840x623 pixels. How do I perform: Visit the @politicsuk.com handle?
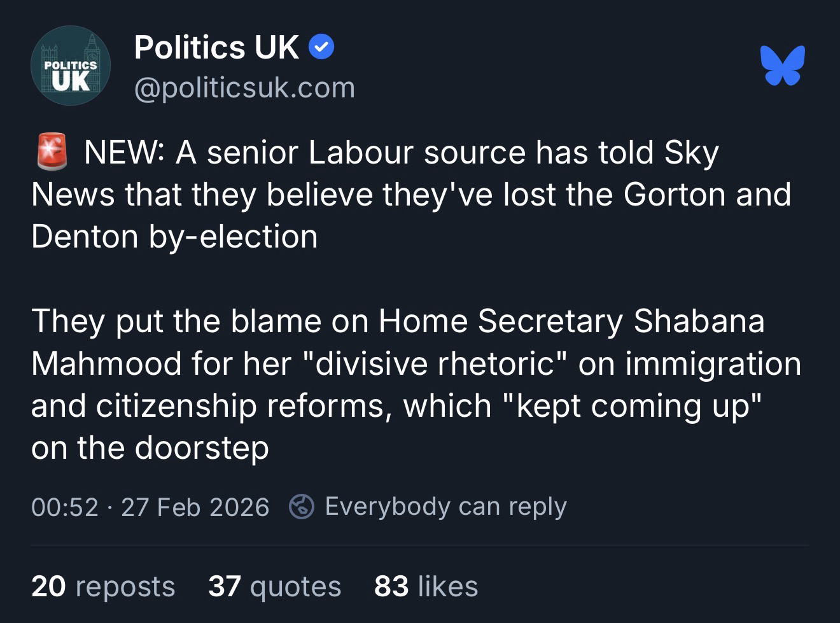point(244,88)
